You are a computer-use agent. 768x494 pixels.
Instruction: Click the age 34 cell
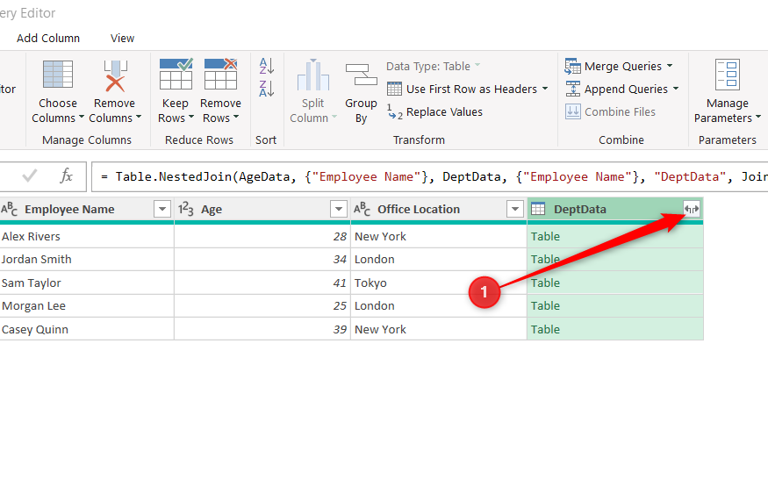point(262,259)
